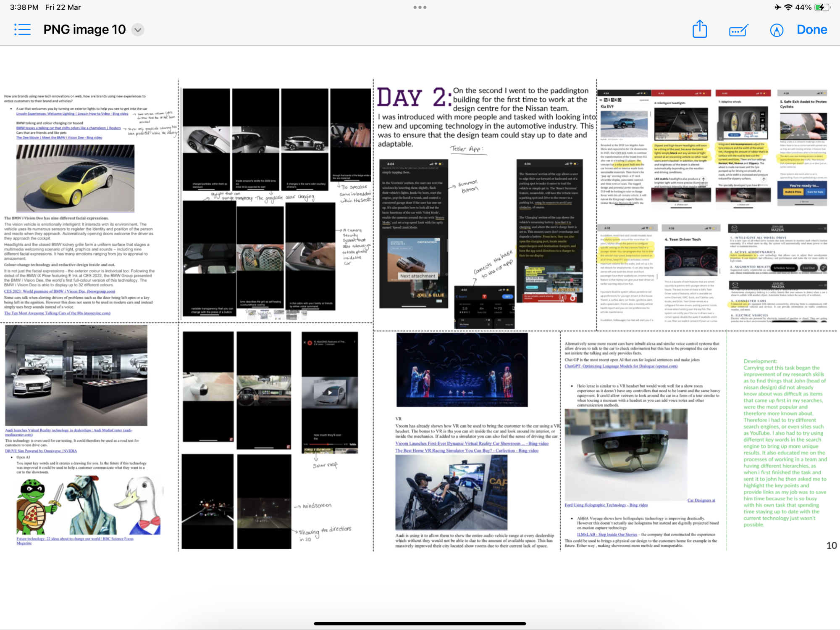This screenshot has height=630, width=840.
Task: Tap the DAY 2 heading
Action: tap(414, 98)
